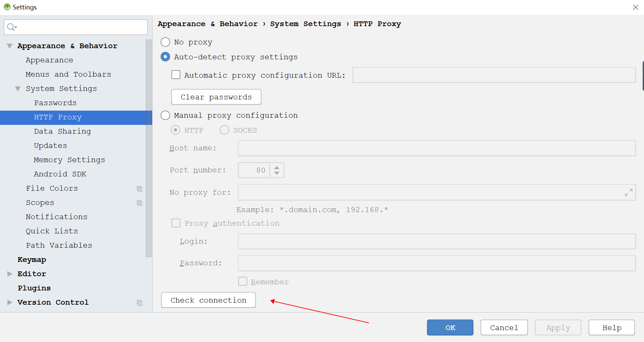This screenshot has width=644, height=342.
Task: Click inside the Host name field
Action: click(436, 148)
